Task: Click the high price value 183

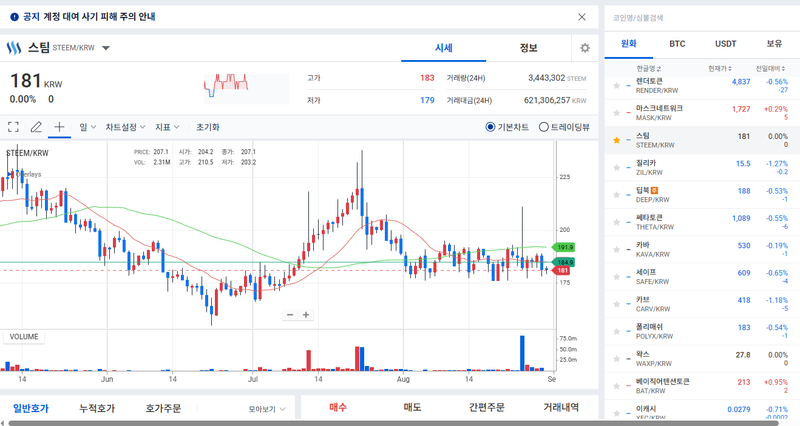Action: tap(427, 78)
